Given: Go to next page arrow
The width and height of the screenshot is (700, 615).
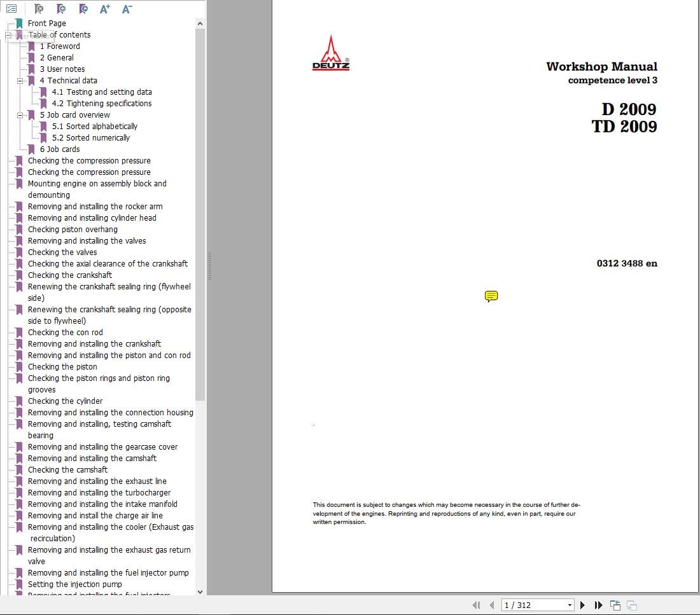Looking at the screenshot, I should (x=582, y=605).
